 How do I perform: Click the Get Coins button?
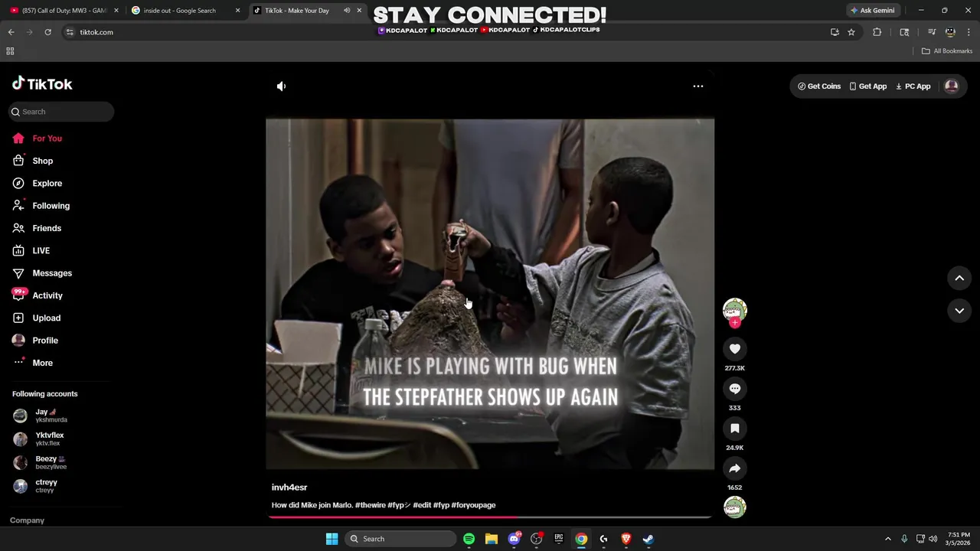pyautogui.click(x=819, y=86)
